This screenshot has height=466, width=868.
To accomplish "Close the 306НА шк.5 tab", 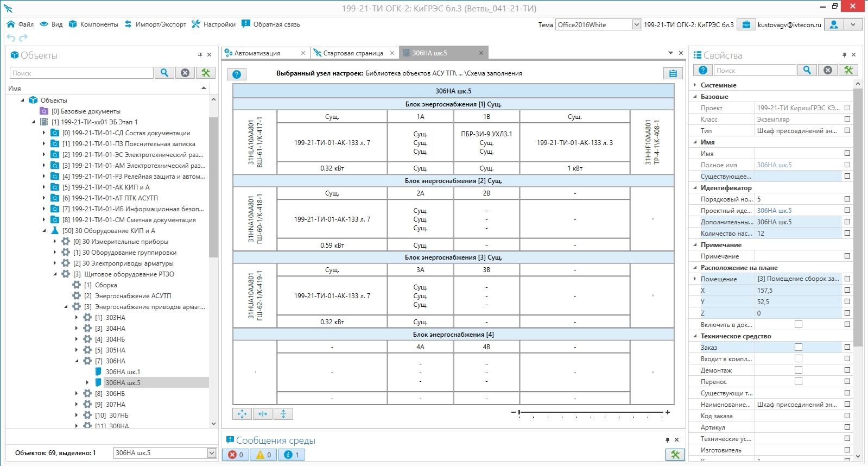I will point(481,53).
